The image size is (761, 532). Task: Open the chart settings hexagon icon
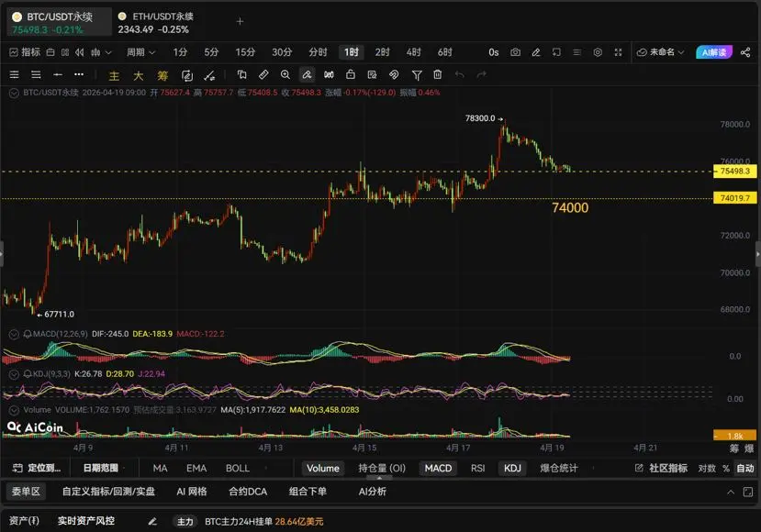(x=598, y=52)
